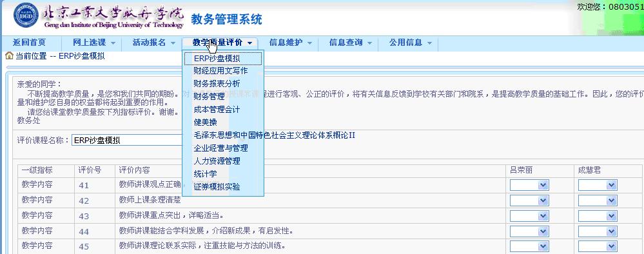Choose 财务管理 menu entry
This screenshot has height=254, width=644.
209,97
